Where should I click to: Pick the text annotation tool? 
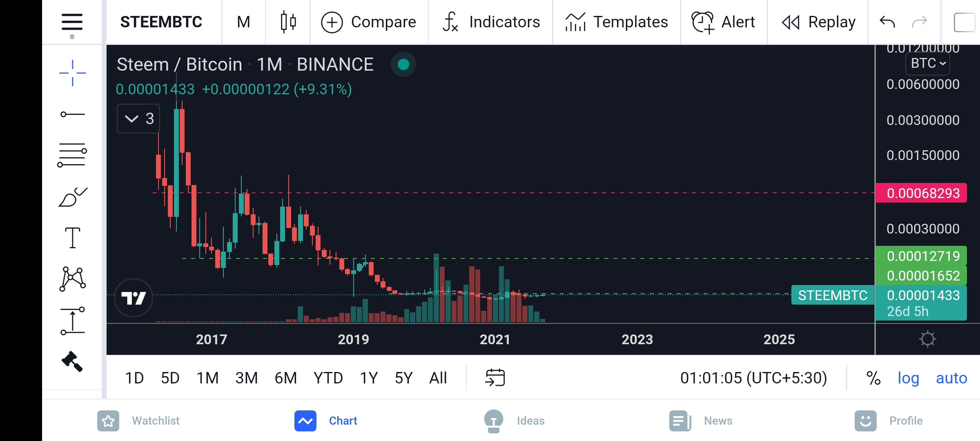(x=72, y=238)
